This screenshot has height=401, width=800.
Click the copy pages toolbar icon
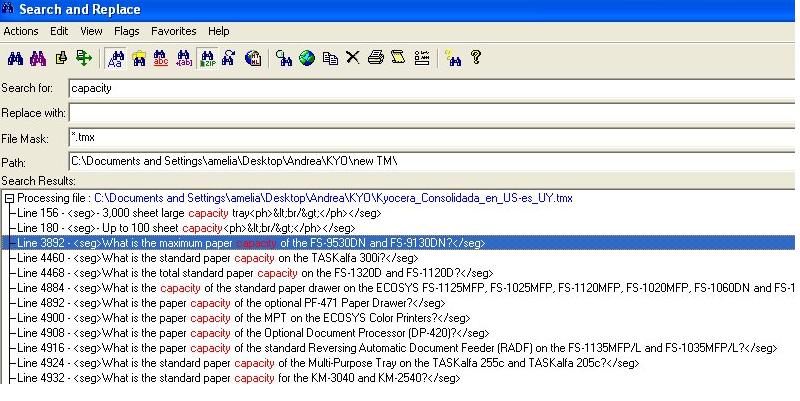(330, 58)
